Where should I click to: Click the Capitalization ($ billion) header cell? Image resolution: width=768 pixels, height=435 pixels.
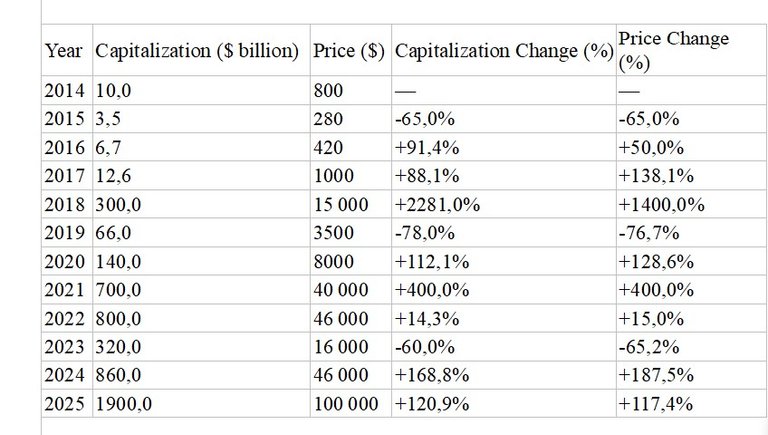point(201,50)
